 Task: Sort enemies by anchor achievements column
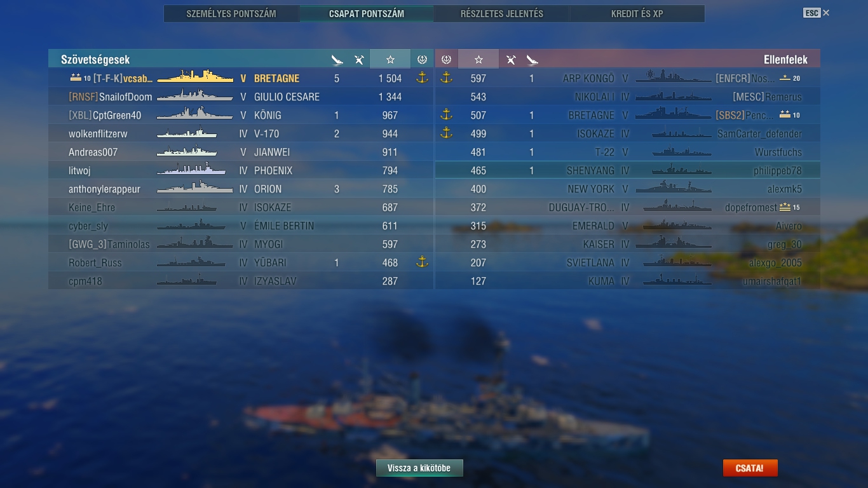point(446,59)
